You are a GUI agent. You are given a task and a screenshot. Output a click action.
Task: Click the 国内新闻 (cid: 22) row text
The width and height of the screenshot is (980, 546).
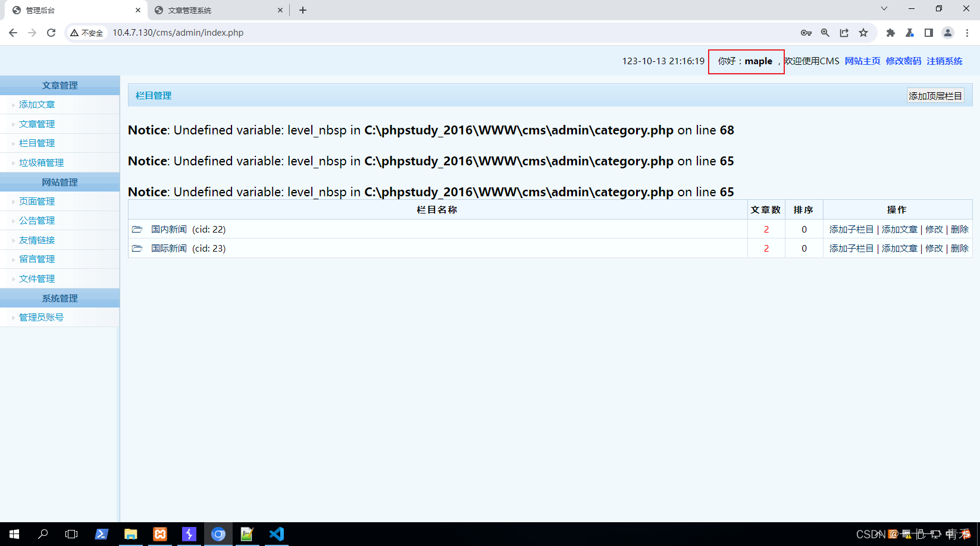(188, 230)
